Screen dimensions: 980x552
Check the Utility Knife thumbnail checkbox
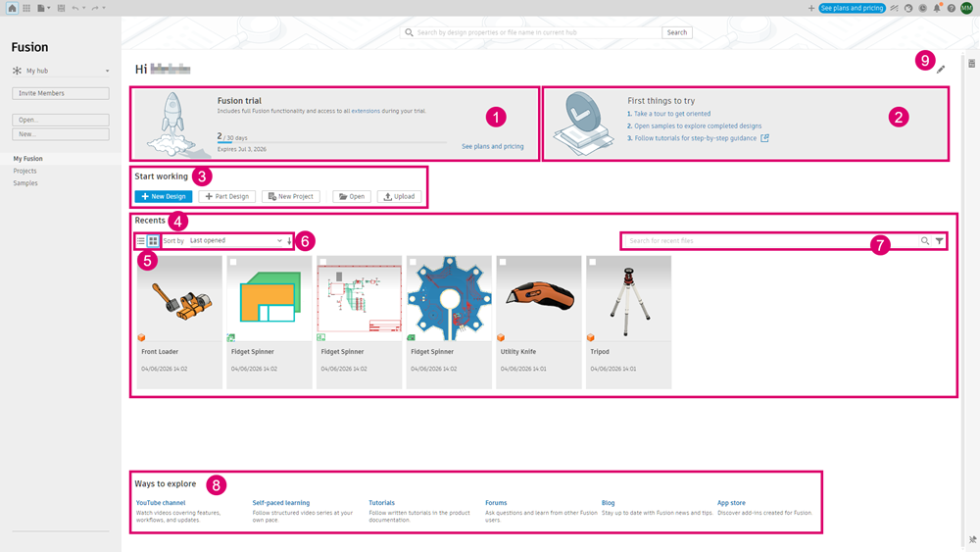[x=503, y=262]
